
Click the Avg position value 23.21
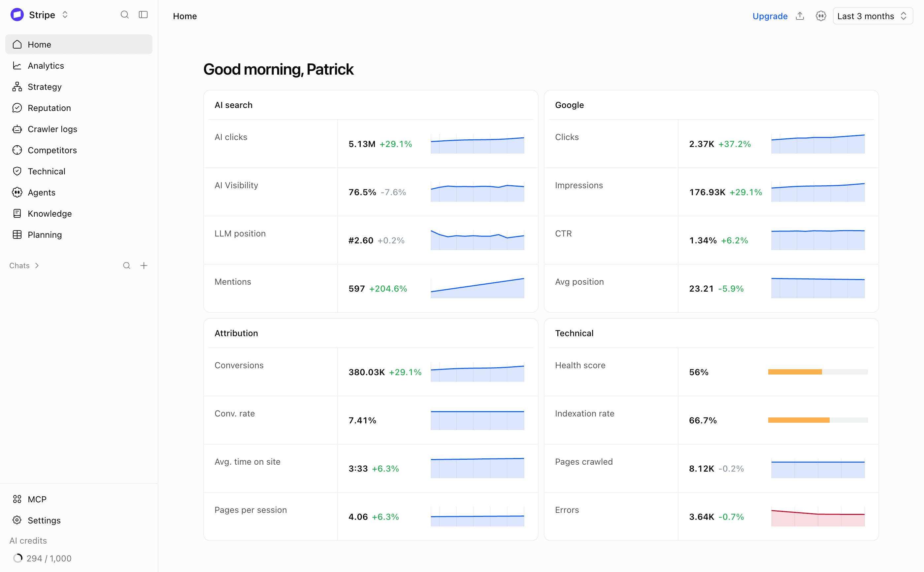coord(701,289)
